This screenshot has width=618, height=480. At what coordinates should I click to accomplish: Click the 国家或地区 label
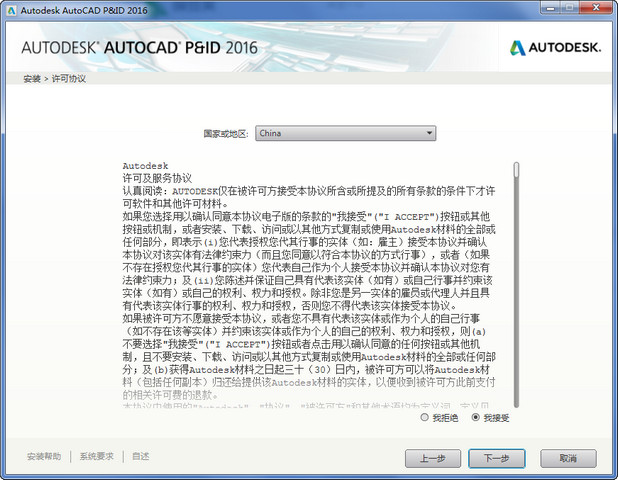226,134
